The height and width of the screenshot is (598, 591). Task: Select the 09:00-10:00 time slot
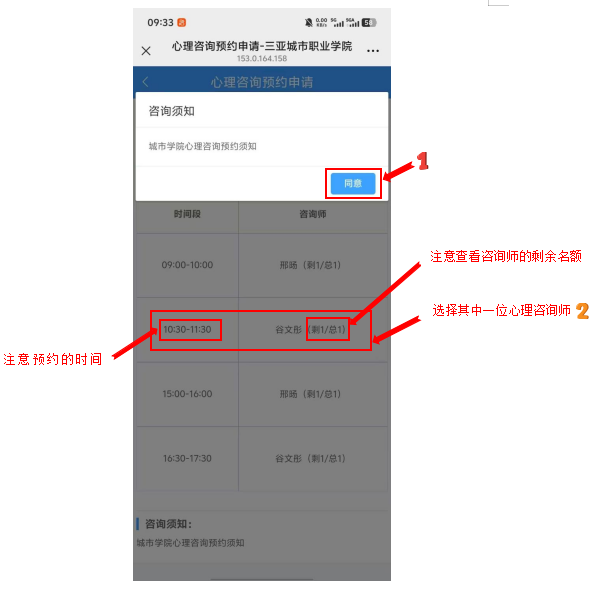point(187,265)
